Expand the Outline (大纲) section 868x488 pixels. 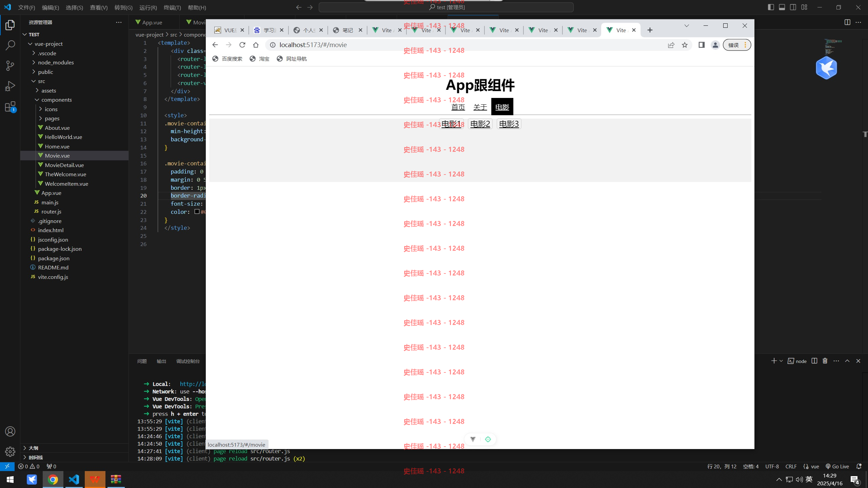pos(33,448)
